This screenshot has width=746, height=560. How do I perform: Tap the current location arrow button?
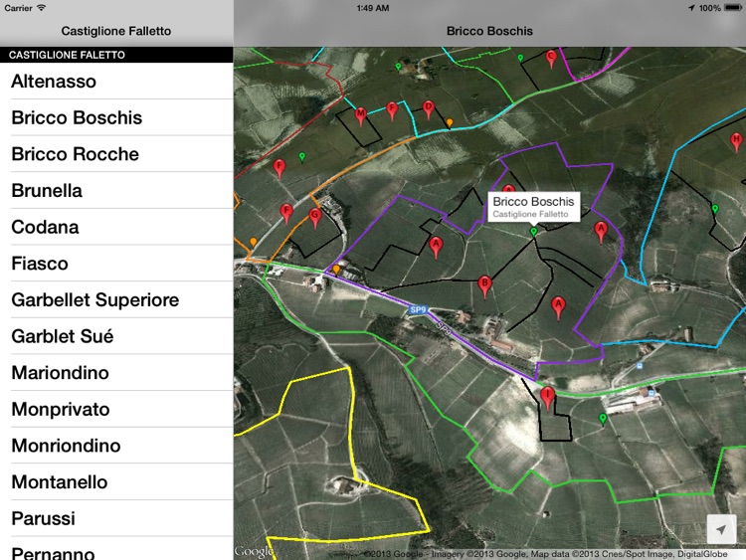pos(721,529)
